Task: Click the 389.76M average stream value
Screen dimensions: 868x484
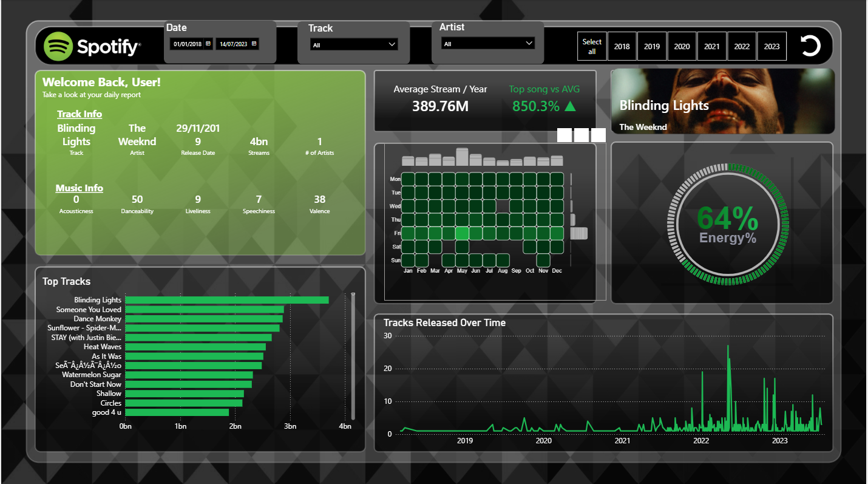Action: [440, 106]
